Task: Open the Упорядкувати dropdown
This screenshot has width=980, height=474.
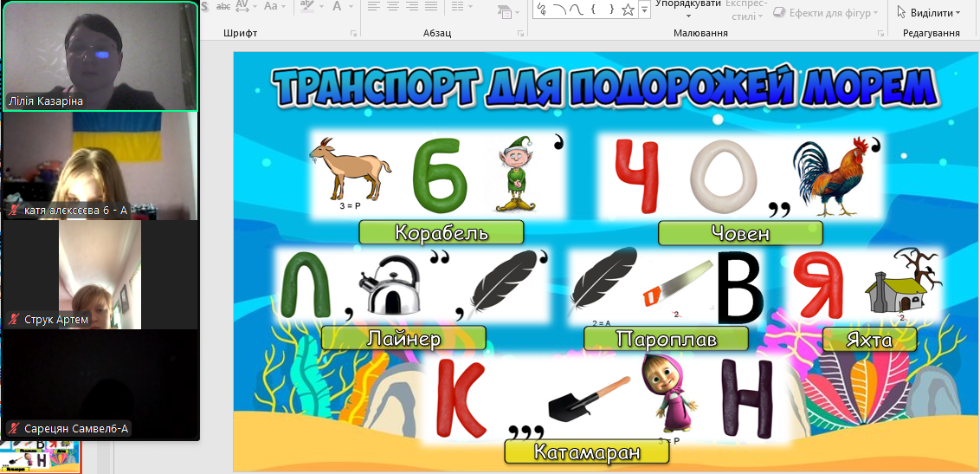Action: click(689, 10)
